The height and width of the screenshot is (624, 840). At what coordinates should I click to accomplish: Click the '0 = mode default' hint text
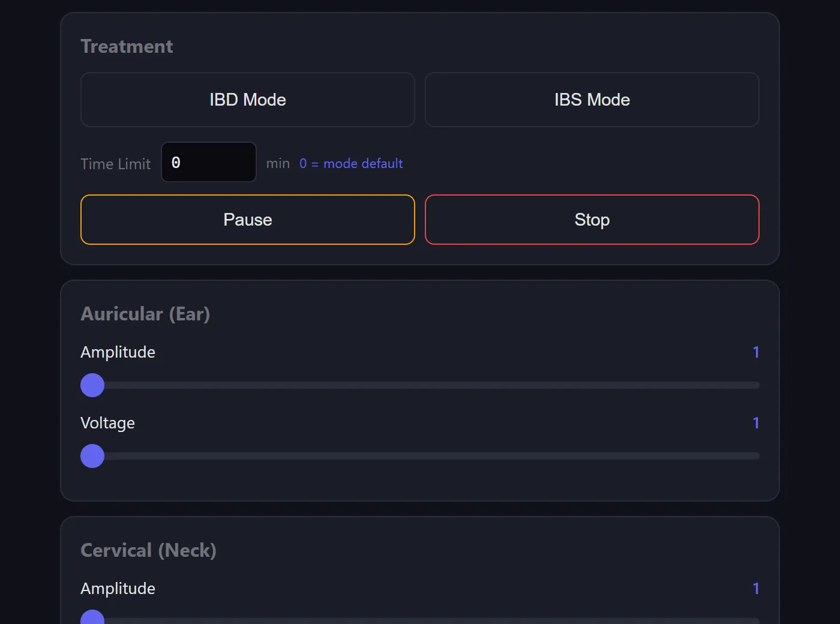click(351, 163)
